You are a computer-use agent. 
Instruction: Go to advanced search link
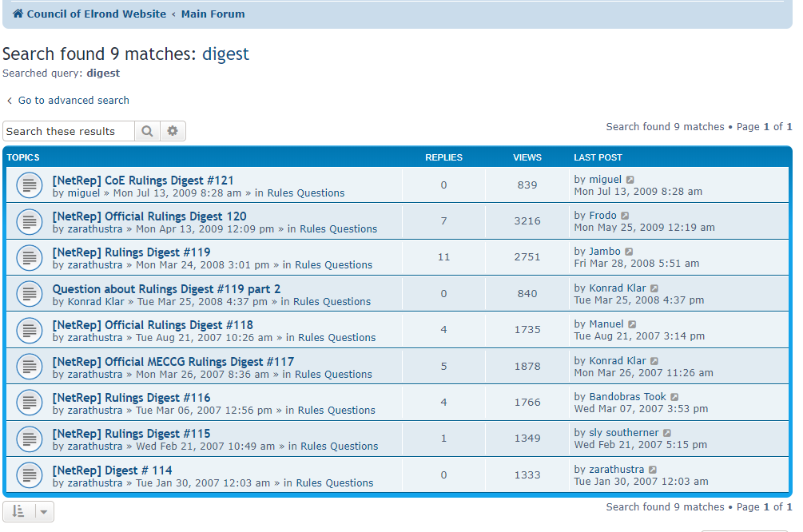tap(73, 101)
